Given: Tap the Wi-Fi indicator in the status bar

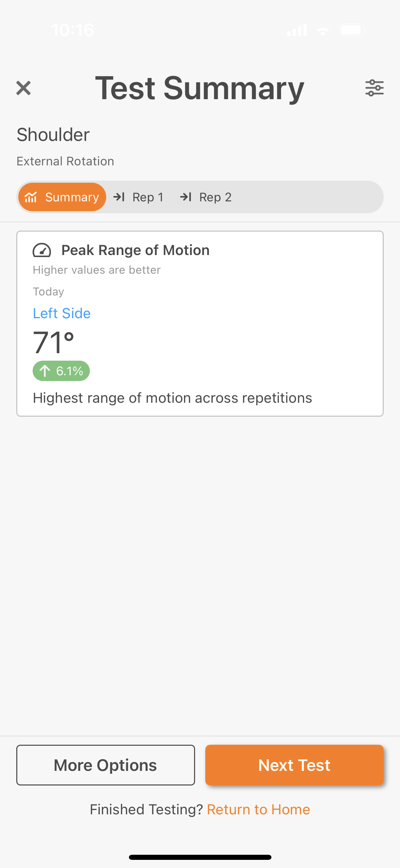Looking at the screenshot, I should click(322, 30).
